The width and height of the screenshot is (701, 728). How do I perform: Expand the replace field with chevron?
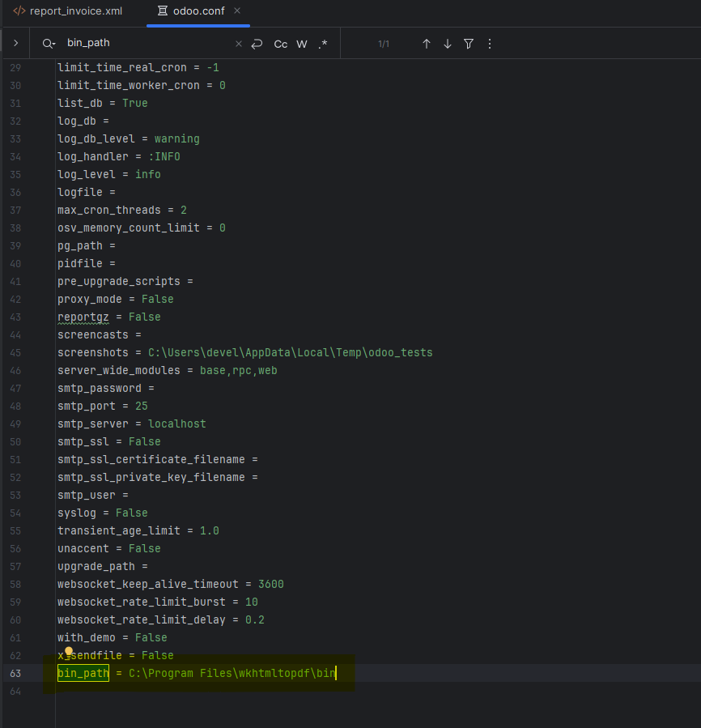15,43
